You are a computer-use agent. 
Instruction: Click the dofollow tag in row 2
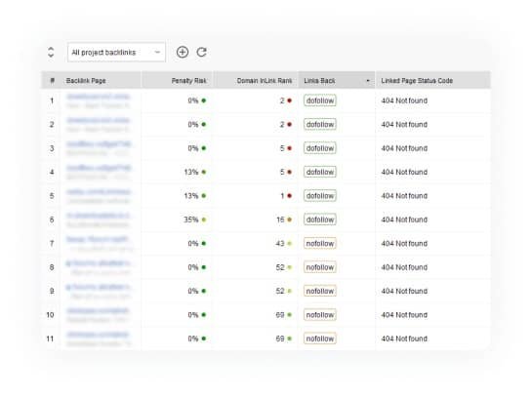click(x=320, y=125)
